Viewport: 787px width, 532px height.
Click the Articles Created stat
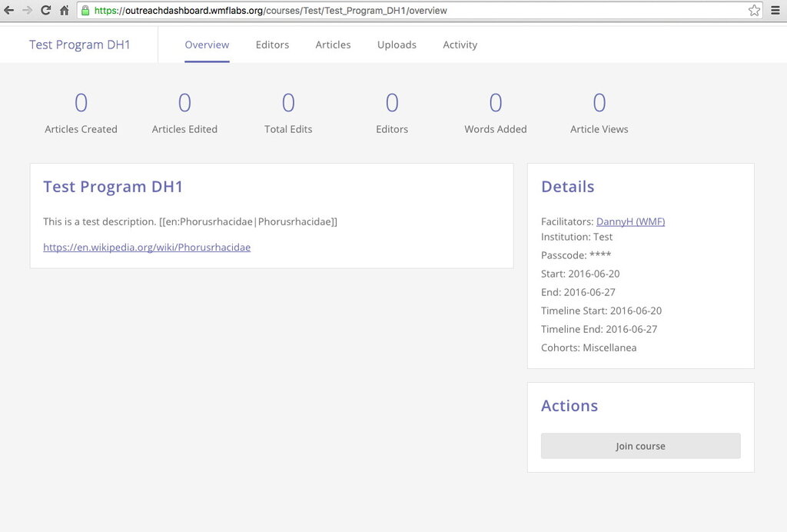pos(81,114)
